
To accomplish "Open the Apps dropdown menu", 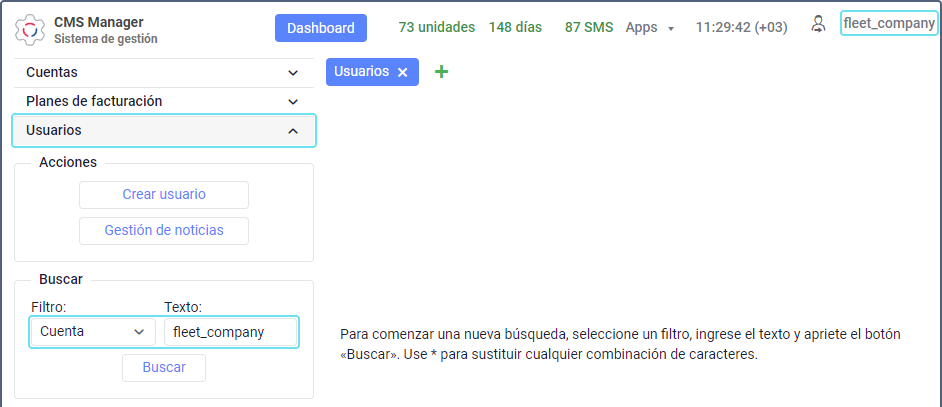I will 650,28.
